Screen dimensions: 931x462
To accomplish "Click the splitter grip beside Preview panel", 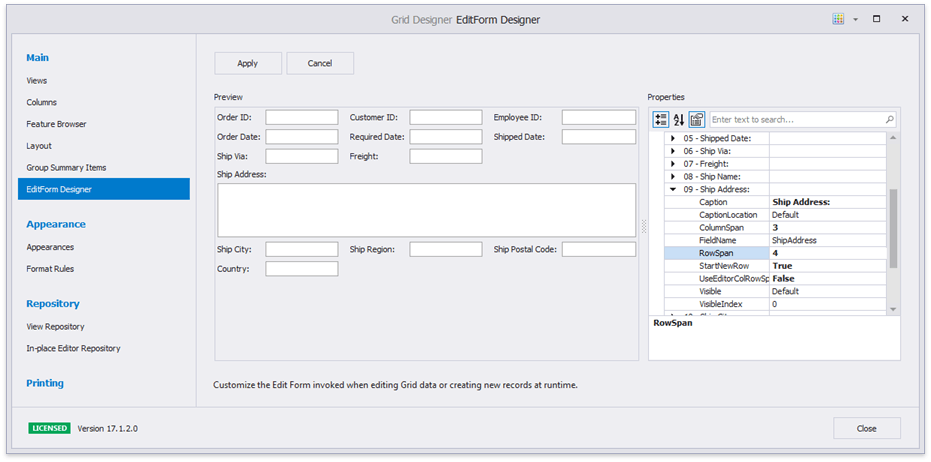I will (643, 228).
